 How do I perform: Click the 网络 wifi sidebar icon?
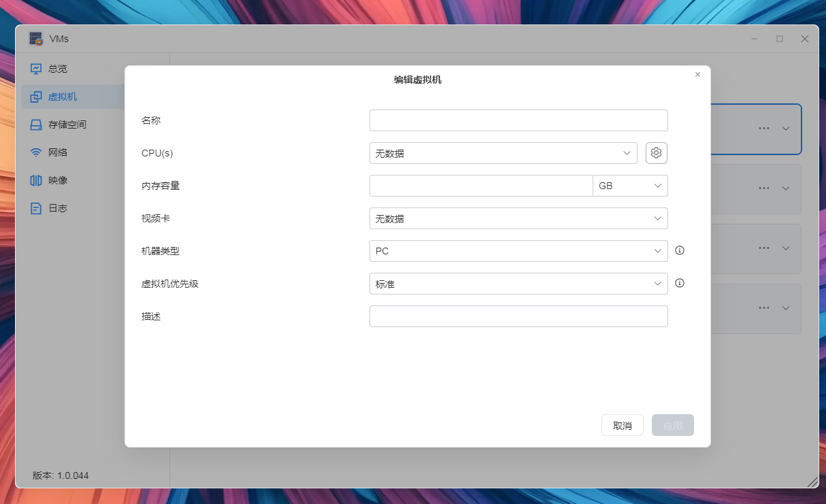[x=36, y=152]
